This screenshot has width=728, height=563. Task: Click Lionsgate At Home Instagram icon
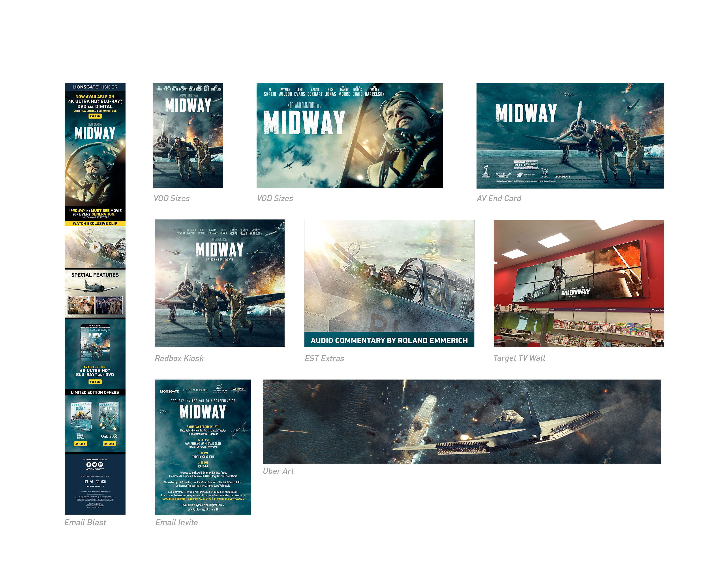click(98, 482)
